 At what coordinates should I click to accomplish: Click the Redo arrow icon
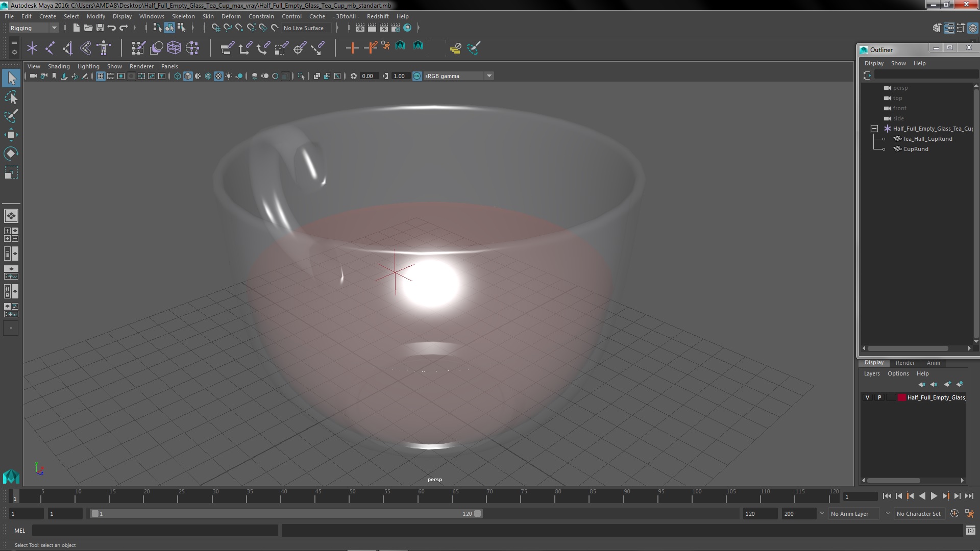coord(124,28)
